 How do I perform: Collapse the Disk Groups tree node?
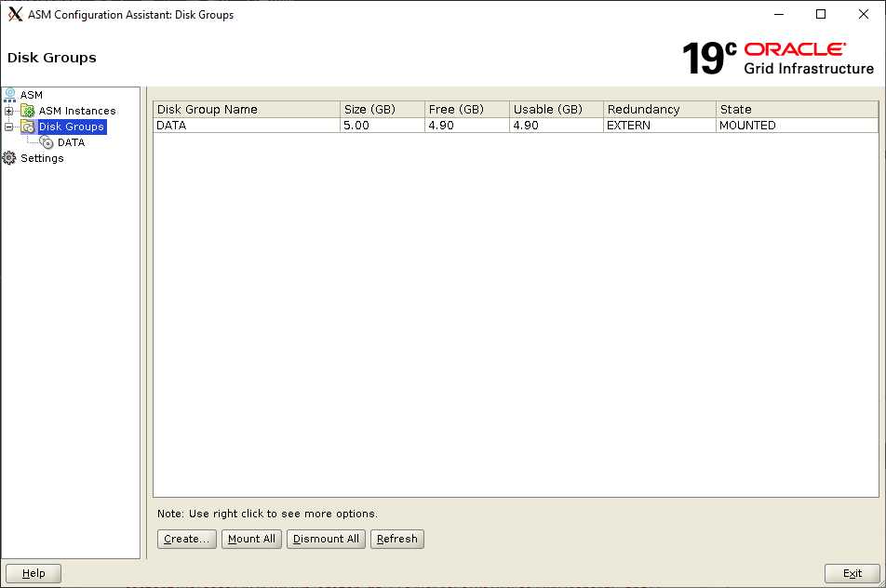coord(8,127)
